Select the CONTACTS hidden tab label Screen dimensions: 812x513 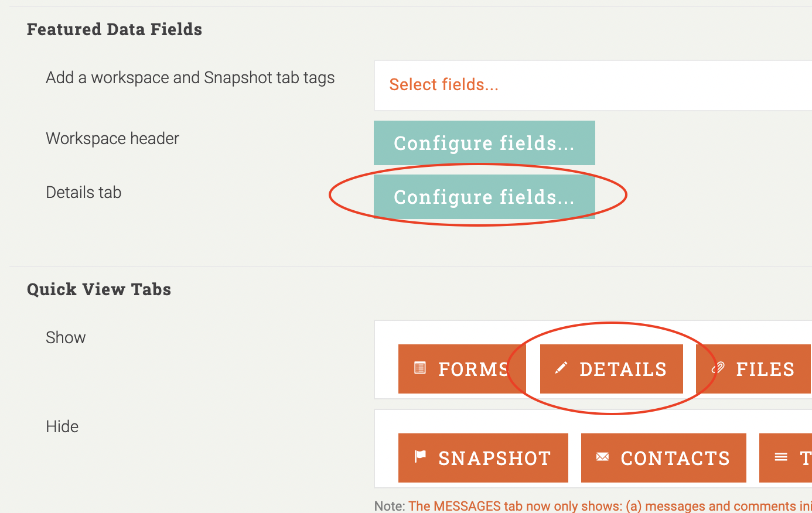click(675, 459)
